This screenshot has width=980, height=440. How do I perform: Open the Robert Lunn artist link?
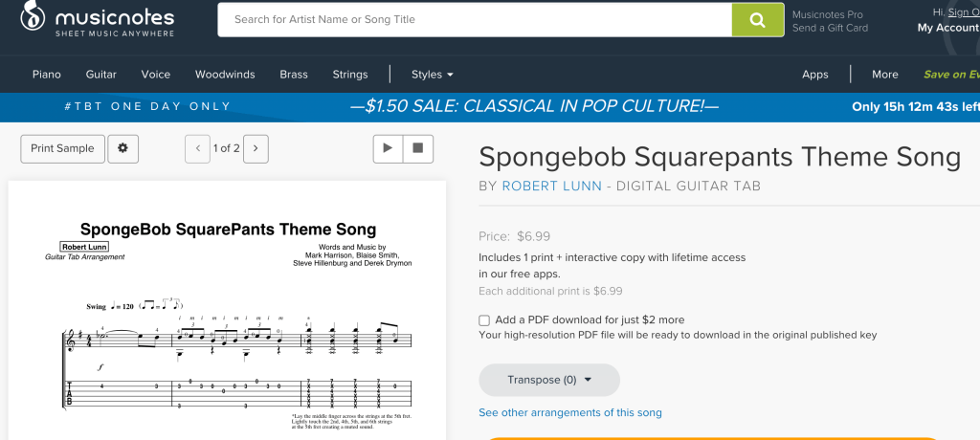pos(551,186)
